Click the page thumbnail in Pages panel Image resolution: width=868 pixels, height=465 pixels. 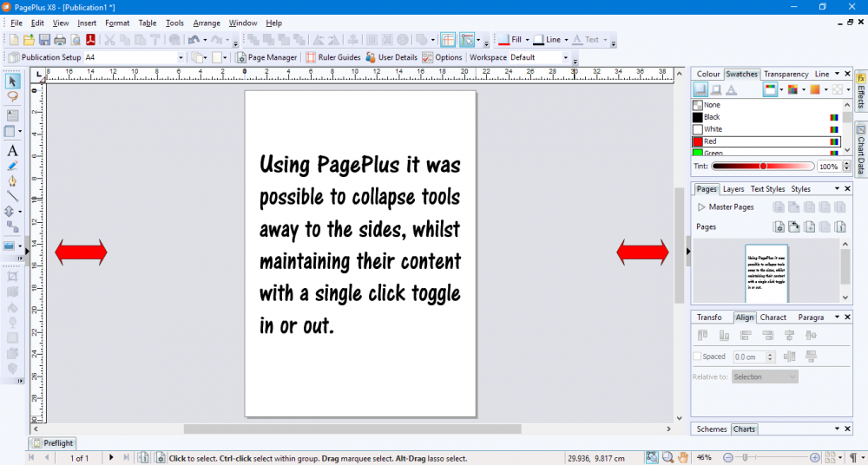coord(765,272)
